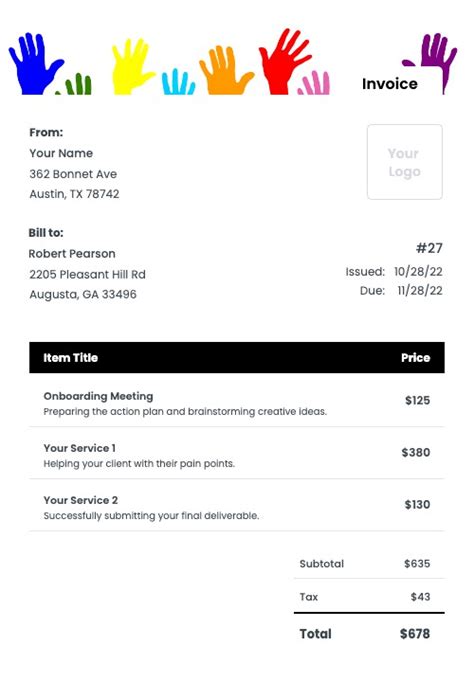Click the Item Title column header

70,358
